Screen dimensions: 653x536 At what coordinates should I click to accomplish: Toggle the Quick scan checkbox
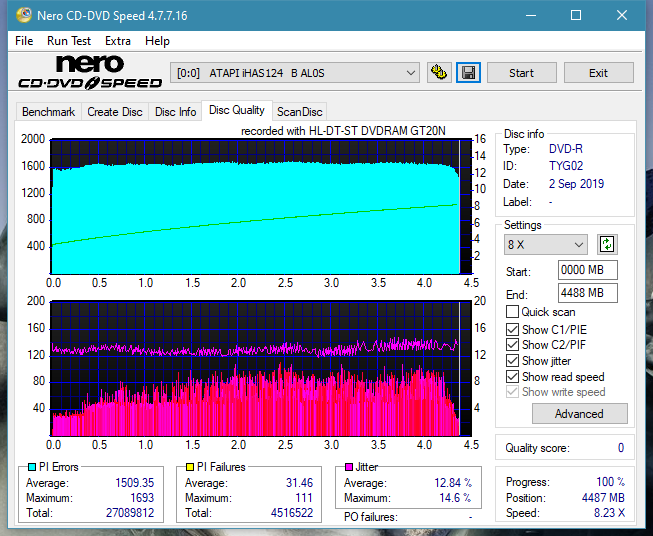point(512,312)
